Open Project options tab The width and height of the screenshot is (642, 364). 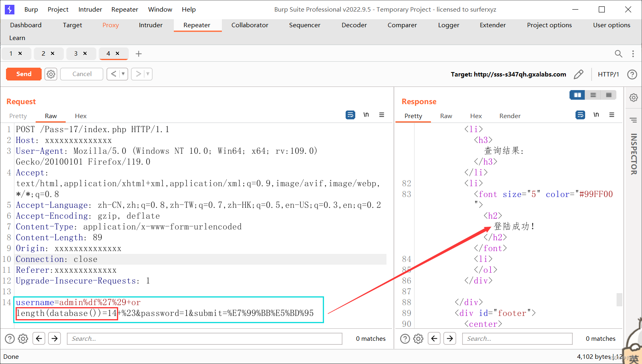coord(549,25)
